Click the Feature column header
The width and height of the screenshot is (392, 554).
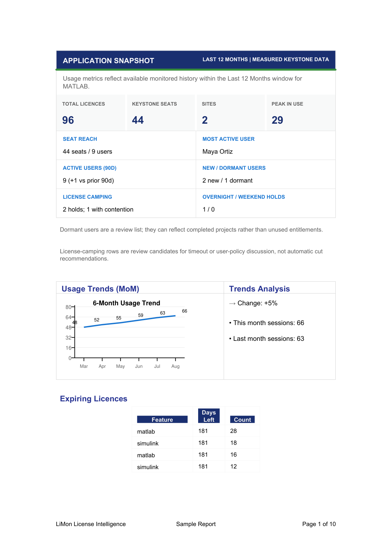tap(162, 419)
